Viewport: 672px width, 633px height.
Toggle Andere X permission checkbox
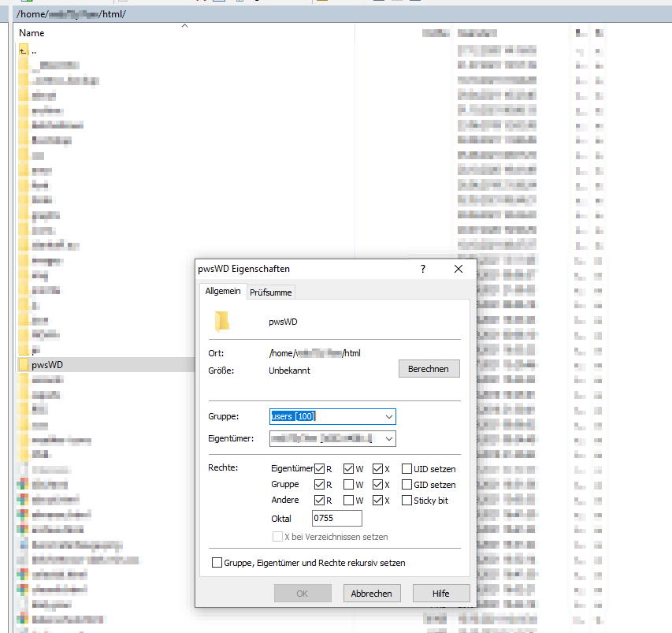(x=377, y=500)
